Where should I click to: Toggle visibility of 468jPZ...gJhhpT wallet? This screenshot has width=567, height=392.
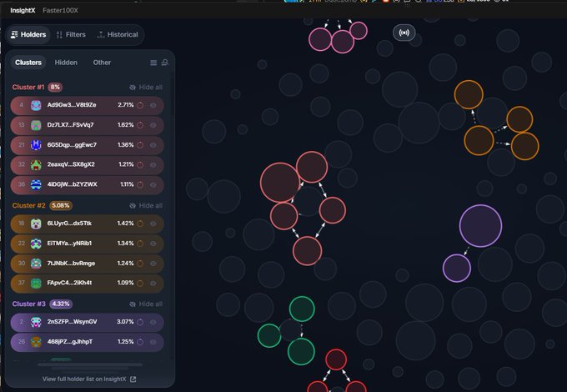click(153, 342)
